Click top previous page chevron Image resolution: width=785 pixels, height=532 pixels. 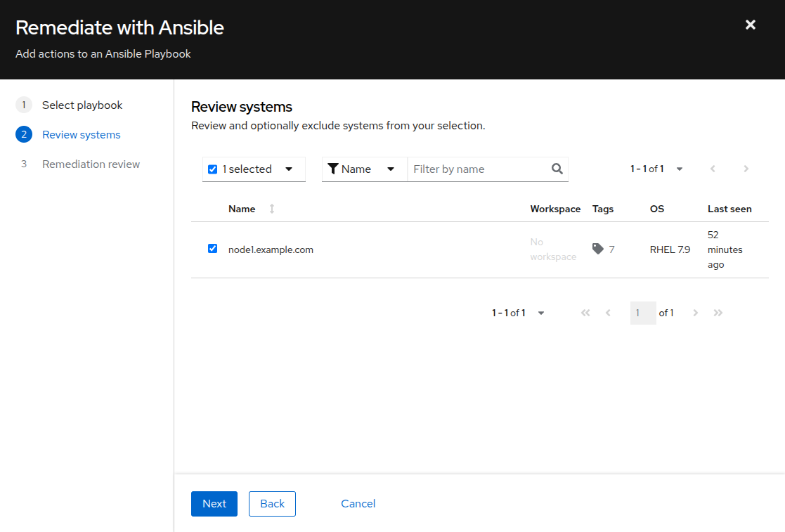pyautogui.click(x=713, y=169)
